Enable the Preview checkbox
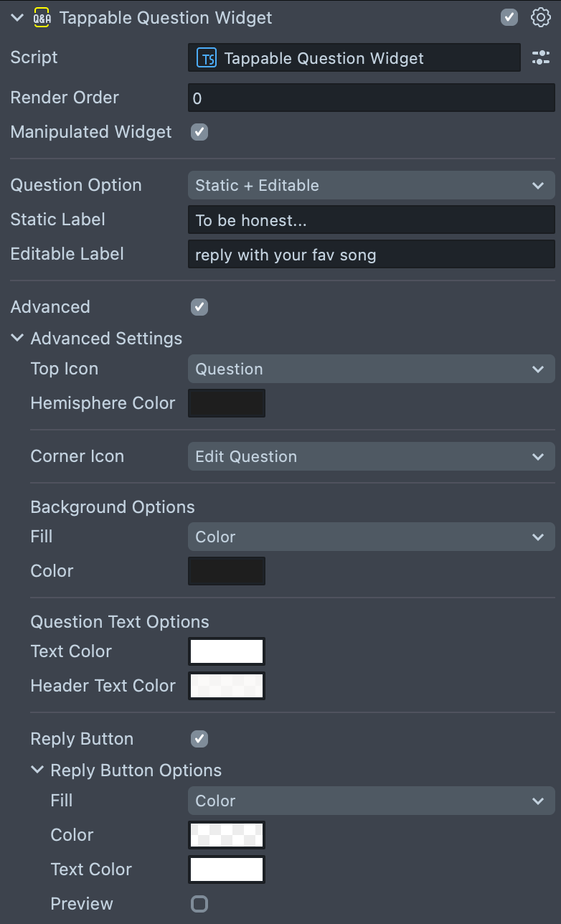The width and height of the screenshot is (561, 924). pyautogui.click(x=199, y=904)
